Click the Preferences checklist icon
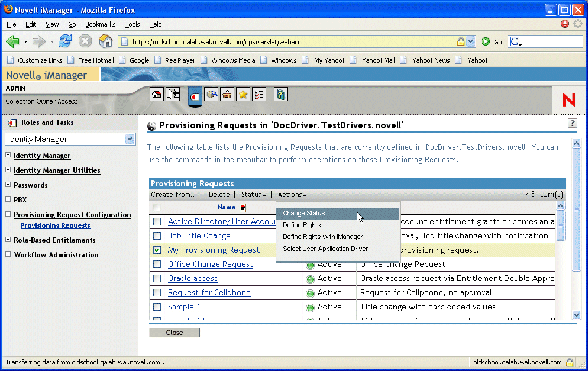This screenshot has width=588, height=371. (259, 95)
